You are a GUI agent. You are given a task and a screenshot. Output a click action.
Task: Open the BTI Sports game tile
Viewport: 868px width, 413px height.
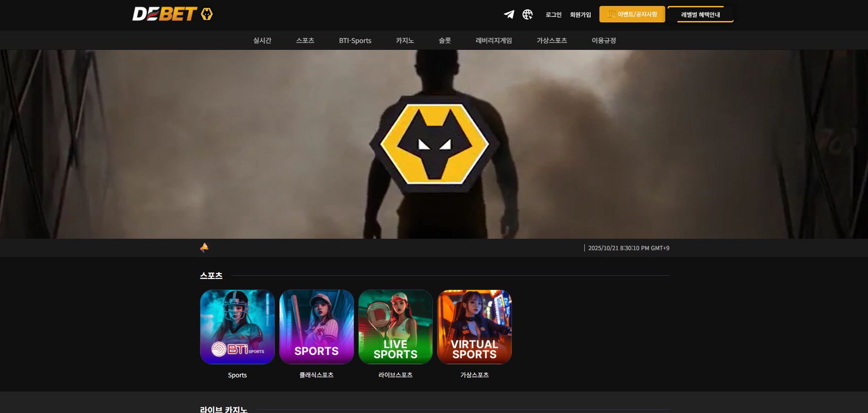point(237,327)
